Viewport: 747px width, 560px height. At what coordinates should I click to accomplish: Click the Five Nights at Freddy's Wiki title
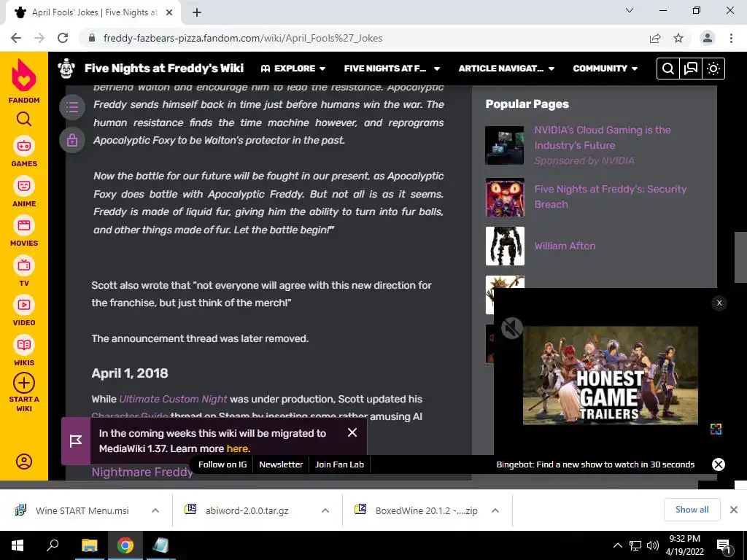point(164,69)
